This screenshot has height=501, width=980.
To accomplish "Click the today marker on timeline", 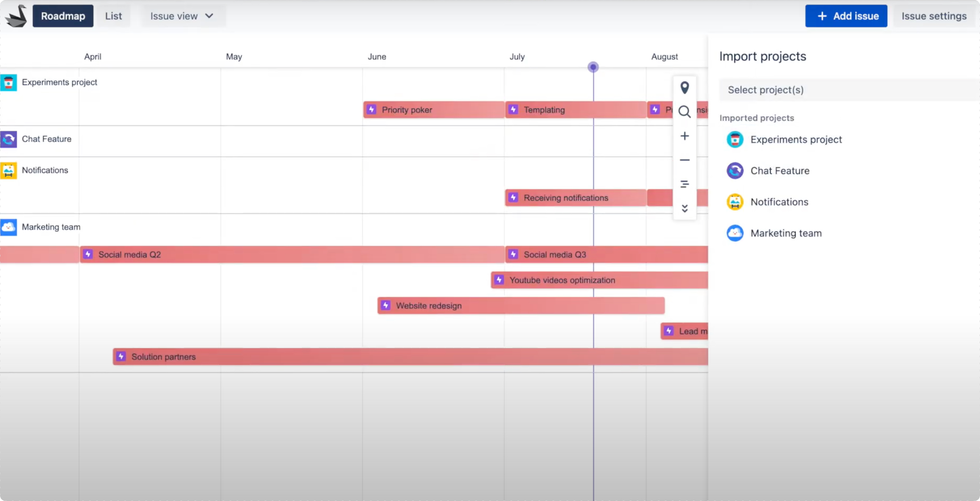I will [593, 67].
